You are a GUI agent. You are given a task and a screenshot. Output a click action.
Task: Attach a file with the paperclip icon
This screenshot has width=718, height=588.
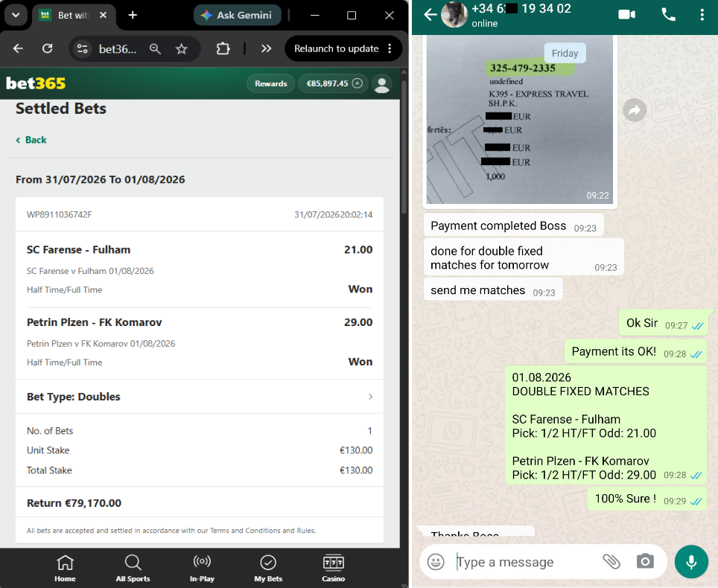[611, 561]
